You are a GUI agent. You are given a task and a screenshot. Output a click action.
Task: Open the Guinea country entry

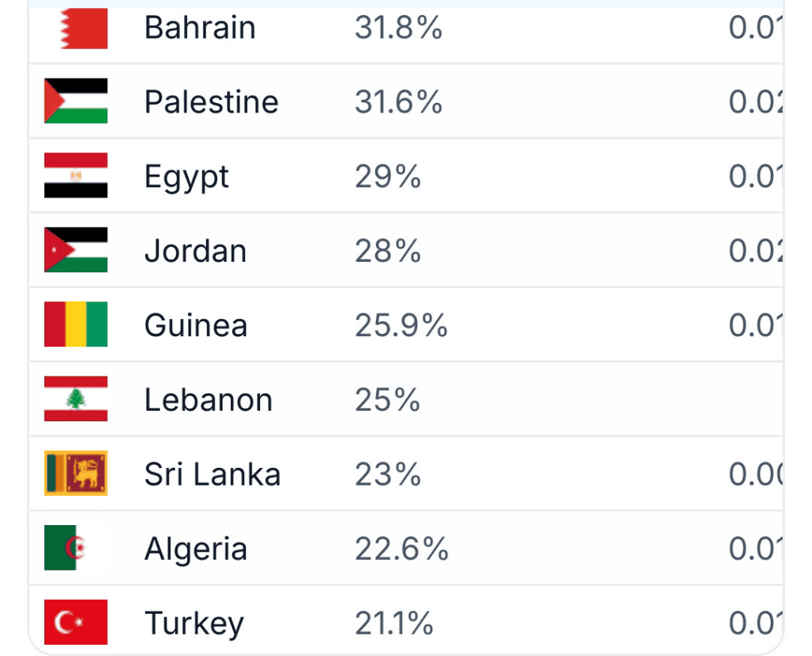(x=196, y=325)
